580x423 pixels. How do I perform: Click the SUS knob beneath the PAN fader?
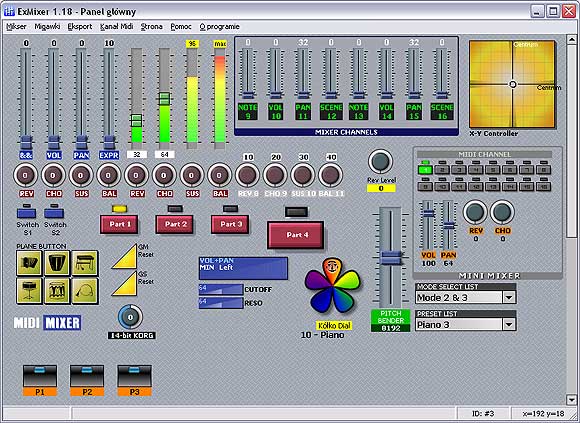pos(81,175)
